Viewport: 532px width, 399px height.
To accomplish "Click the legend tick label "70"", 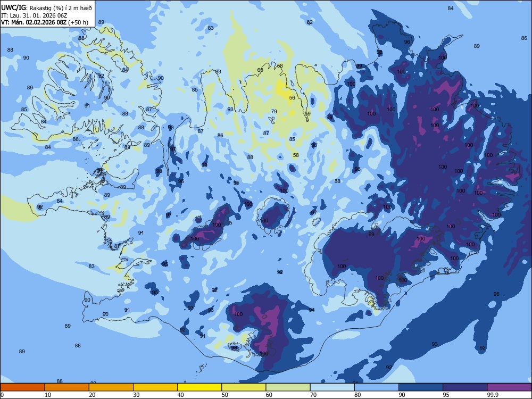I will 313,395.
